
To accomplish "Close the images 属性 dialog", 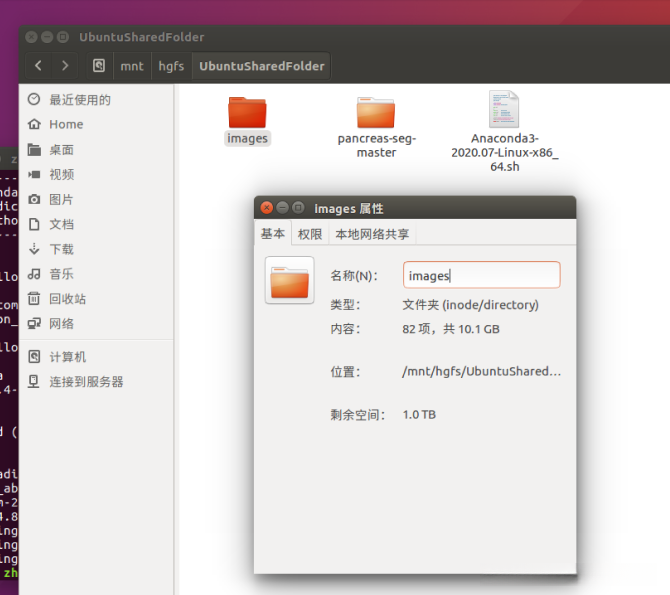I will click(x=267, y=208).
